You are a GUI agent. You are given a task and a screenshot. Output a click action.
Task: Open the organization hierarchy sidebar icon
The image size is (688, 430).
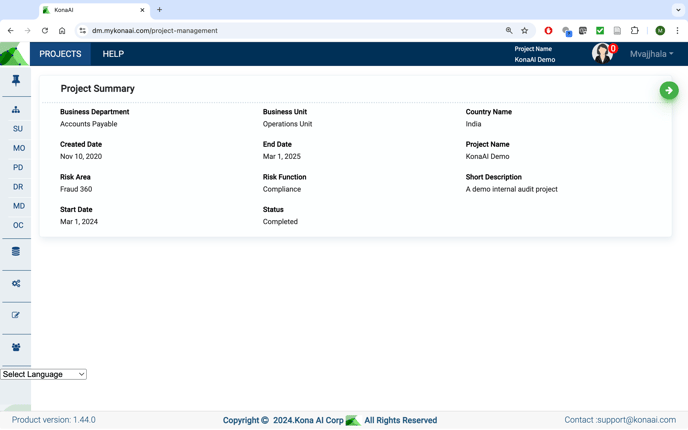click(x=16, y=109)
